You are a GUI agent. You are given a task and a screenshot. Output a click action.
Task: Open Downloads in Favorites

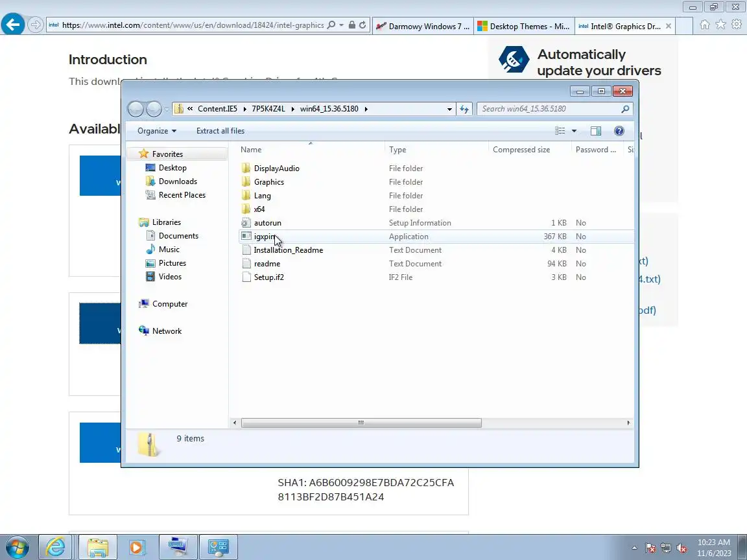[x=178, y=181]
